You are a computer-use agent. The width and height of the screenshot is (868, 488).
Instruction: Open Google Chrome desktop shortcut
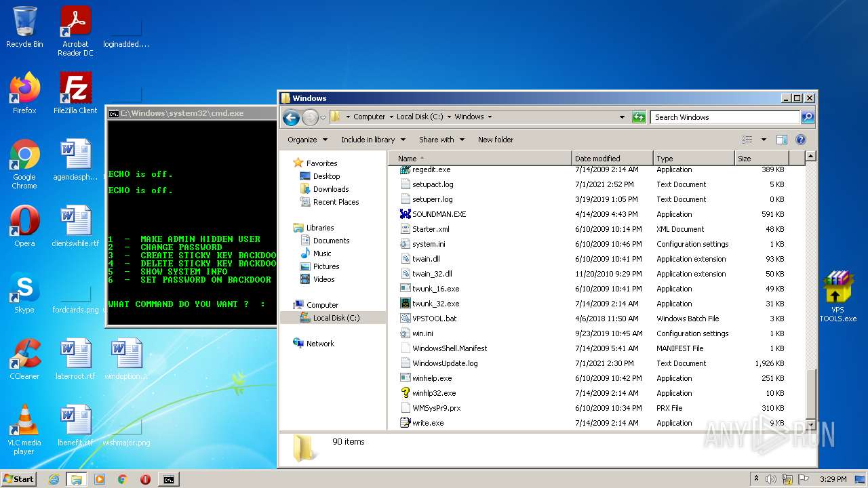pos(24,165)
